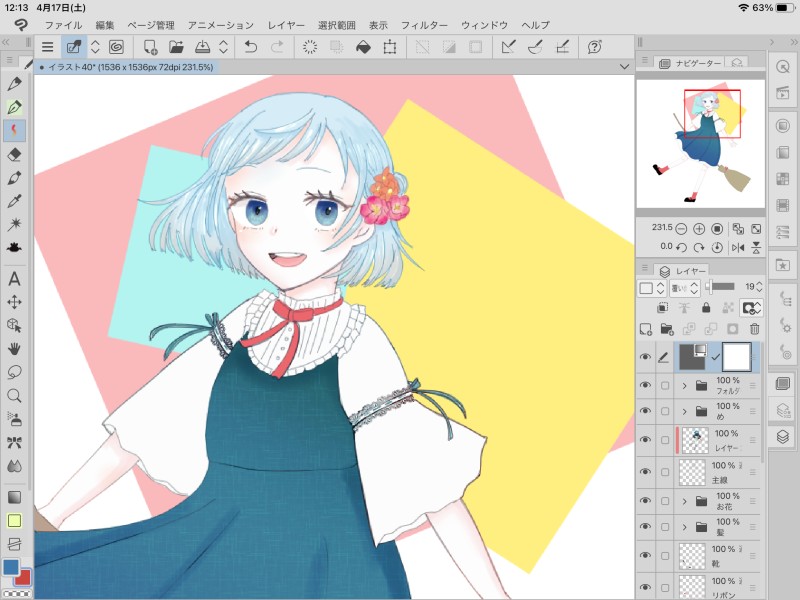Click the zoom-in plus button in Navigator
800x600 pixels.
click(699, 228)
